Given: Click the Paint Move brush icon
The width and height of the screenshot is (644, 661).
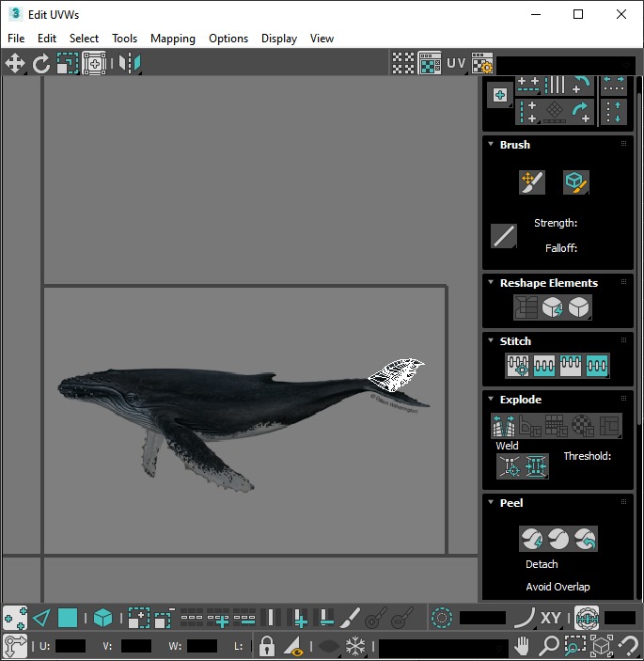Looking at the screenshot, I should pos(532,182).
